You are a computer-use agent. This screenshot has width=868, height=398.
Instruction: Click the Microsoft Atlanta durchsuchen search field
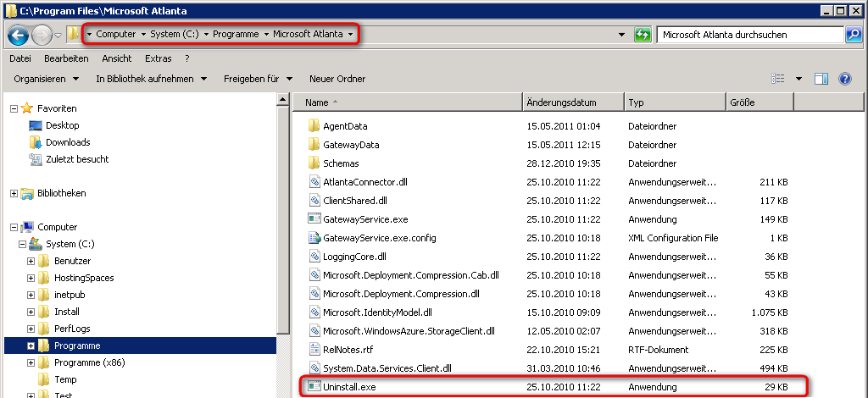point(749,35)
